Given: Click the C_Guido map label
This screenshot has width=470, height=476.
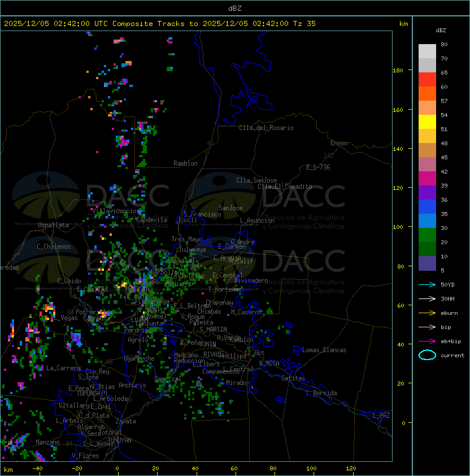Looking at the screenshot, I should click(x=69, y=281).
